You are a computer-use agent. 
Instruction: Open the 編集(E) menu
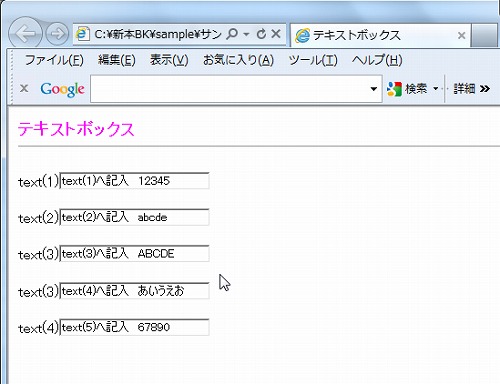[x=117, y=60]
